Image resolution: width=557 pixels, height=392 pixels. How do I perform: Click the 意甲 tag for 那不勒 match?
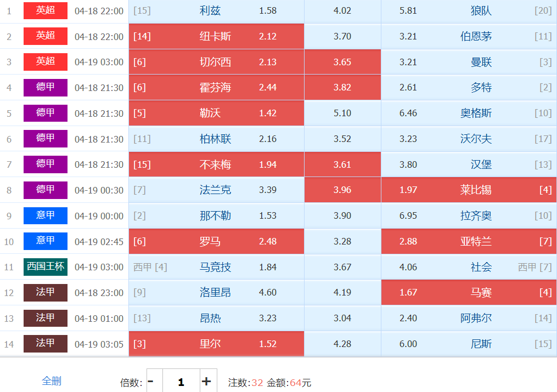pyautogui.click(x=46, y=215)
